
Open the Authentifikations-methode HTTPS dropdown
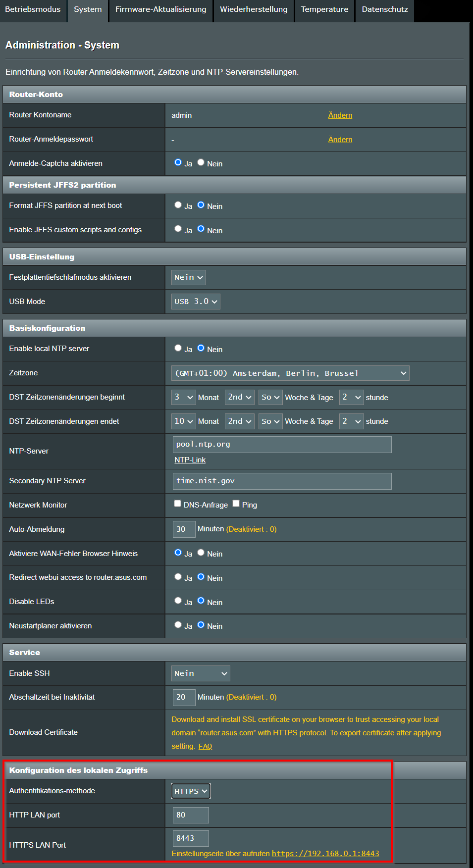click(x=191, y=791)
